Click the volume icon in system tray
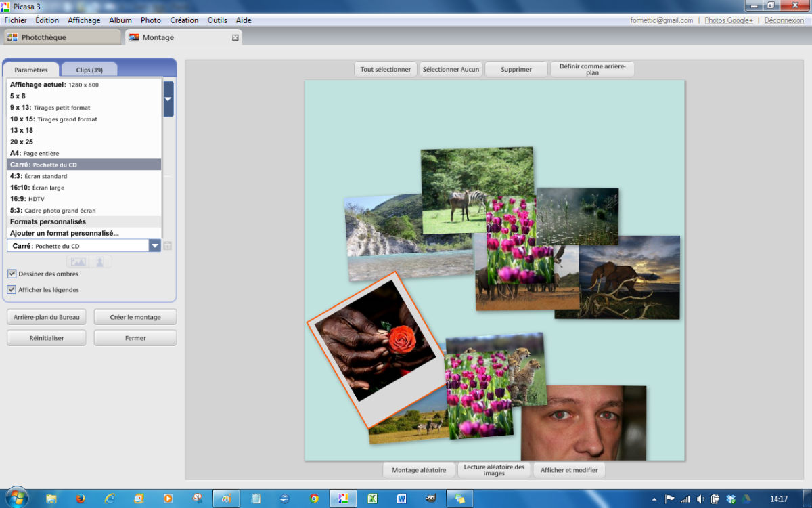812x508 pixels. [x=700, y=499]
